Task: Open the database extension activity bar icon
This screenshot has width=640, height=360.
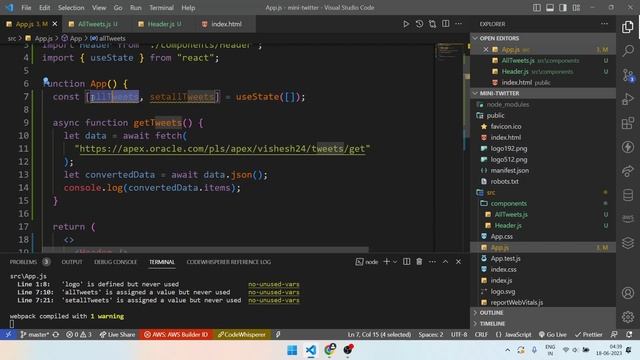Action: [x=627, y=195]
